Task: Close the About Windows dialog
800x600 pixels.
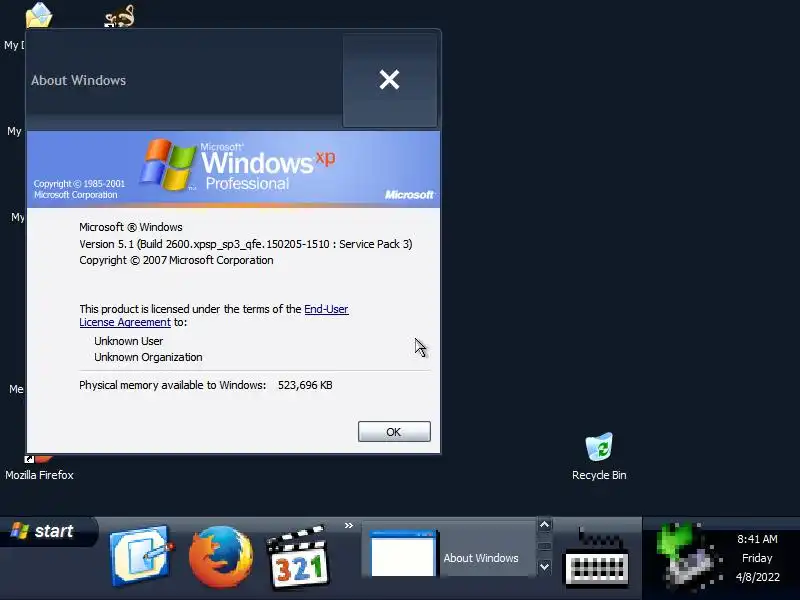Action: coord(389,80)
